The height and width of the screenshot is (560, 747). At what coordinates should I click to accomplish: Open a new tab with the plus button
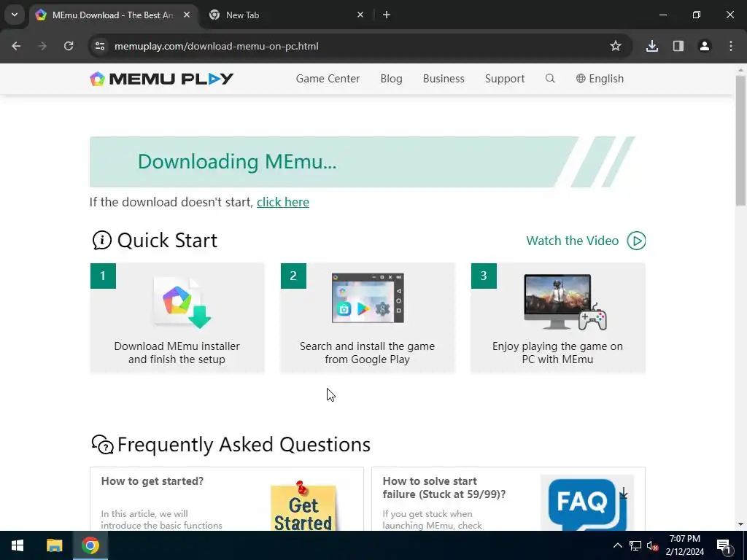pyautogui.click(x=387, y=15)
